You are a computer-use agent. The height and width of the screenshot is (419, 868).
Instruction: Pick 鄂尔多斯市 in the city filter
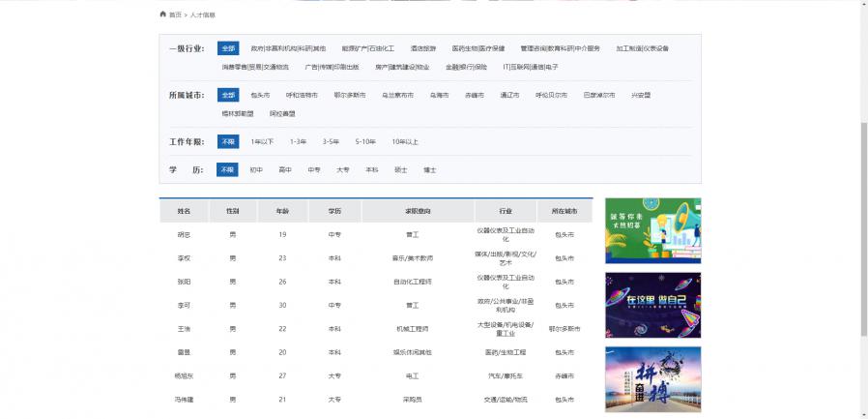coord(350,96)
